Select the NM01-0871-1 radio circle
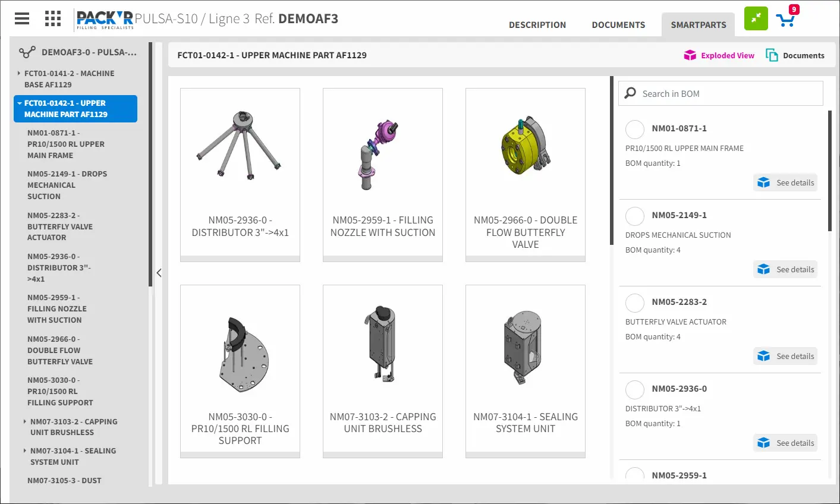Viewport: 840px width, 504px height. pyautogui.click(x=635, y=129)
